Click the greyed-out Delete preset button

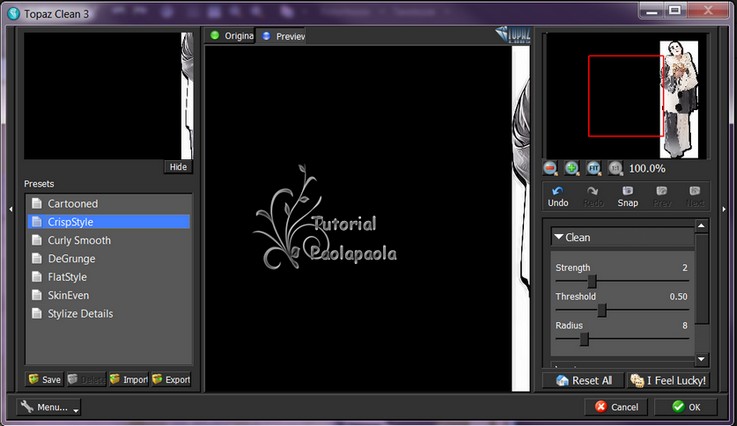coord(86,379)
